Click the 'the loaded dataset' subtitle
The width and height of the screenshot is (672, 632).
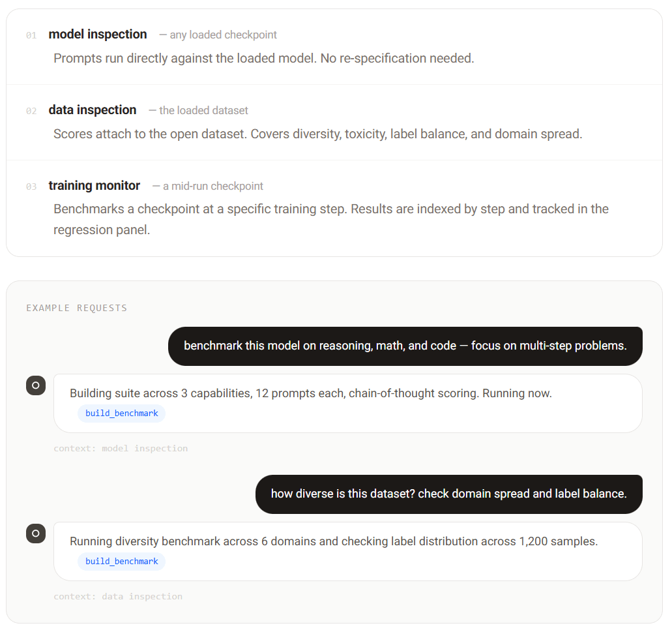coord(198,111)
